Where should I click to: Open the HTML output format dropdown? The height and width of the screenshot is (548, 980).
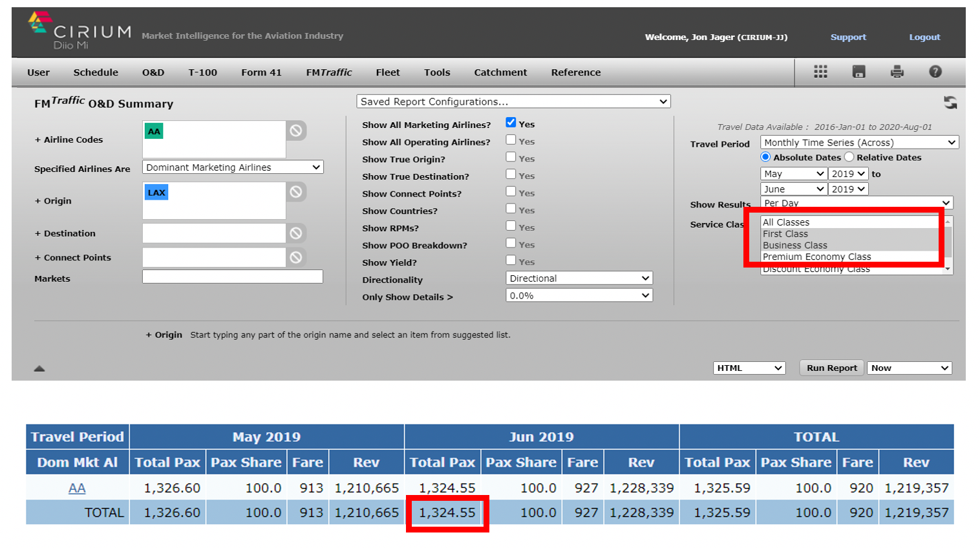[x=749, y=368]
